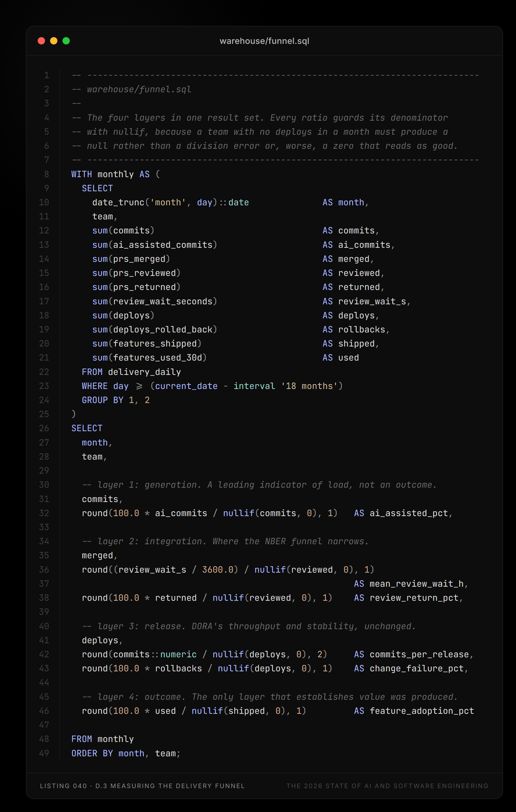The height and width of the screenshot is (812, 516).
Task: Click 'AS feature_adoption_pct' on line 46
Action: [414, 711]
